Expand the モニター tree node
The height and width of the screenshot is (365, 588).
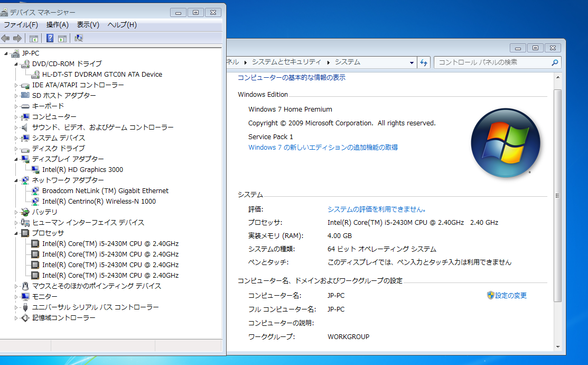tap(16, 297)
